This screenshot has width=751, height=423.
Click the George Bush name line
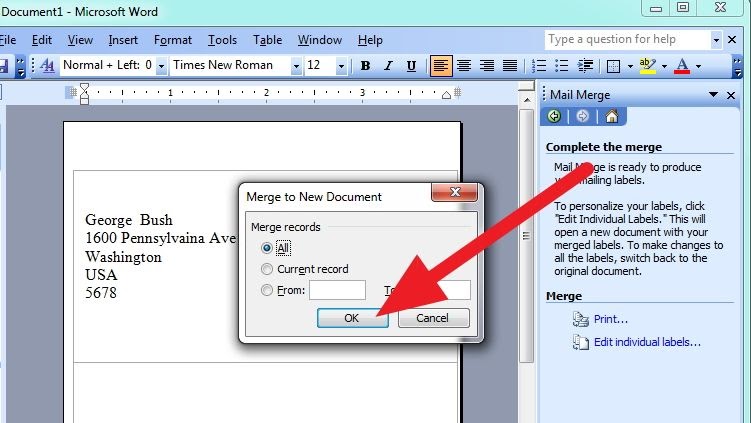click(x=128, y=220)
